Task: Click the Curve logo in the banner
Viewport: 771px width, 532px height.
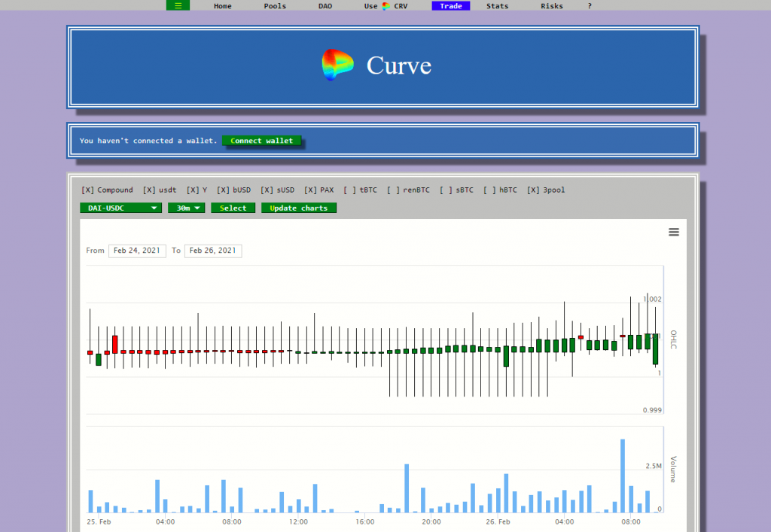Action: coord(337,65)
